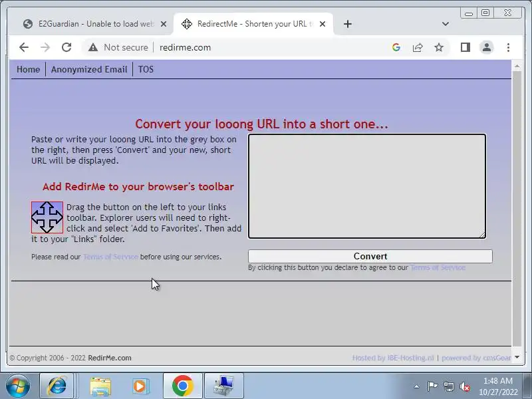Show hidden system tray icons

417,386
